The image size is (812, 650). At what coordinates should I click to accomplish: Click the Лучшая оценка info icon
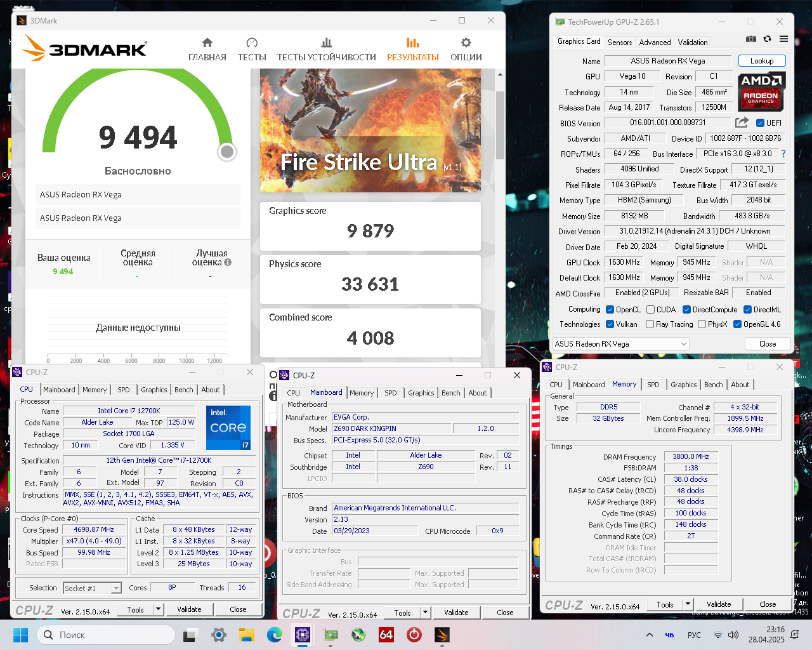click(x=228, y=262)
